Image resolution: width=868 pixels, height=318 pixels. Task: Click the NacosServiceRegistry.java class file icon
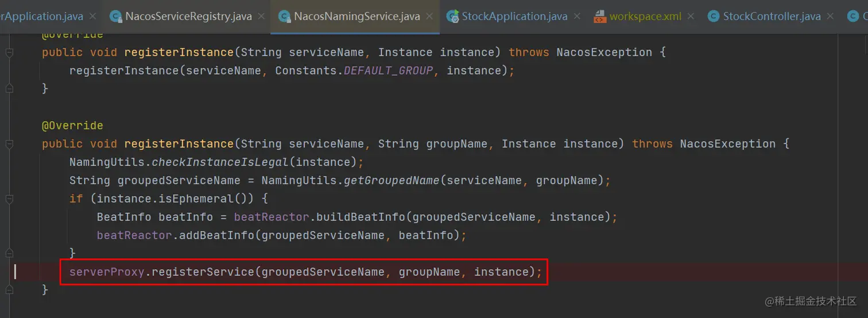coord(115,17)
